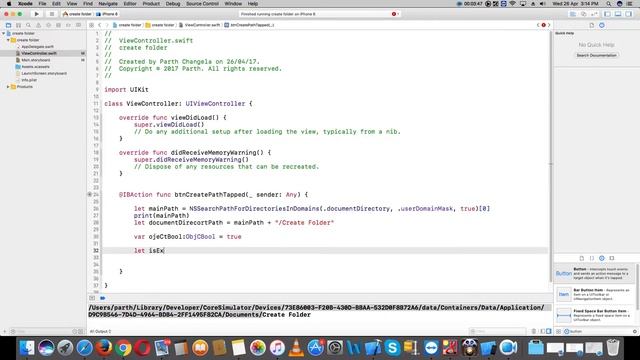Go forward in editor history
The height and width of the screenshot is (360, 640).
click(x=107, y=25)
